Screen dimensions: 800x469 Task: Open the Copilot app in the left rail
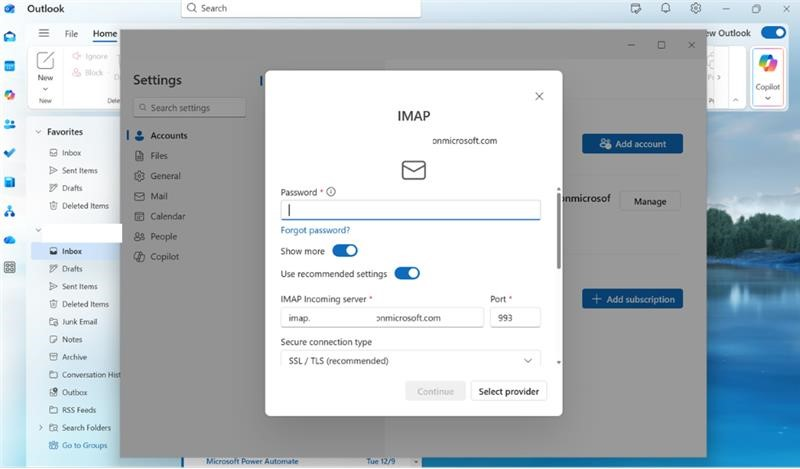point(10,95)
